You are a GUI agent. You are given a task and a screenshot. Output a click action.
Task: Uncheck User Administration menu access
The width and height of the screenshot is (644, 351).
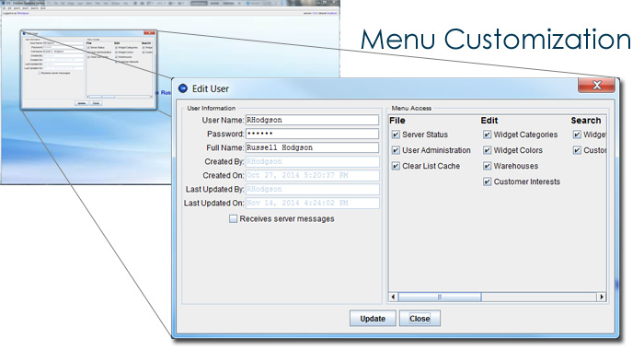coord(396,150)
